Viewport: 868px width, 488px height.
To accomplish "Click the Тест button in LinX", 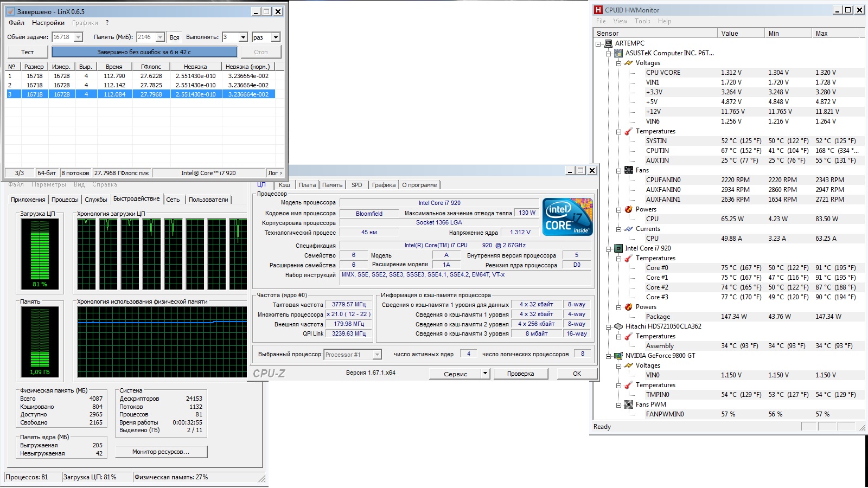I will (27, 52).
